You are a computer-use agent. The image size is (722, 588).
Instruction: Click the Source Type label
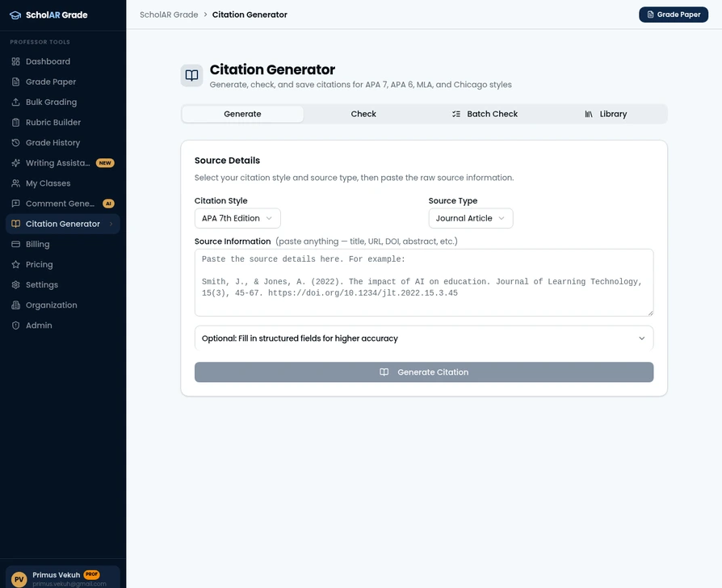click(x=453, y=201)
